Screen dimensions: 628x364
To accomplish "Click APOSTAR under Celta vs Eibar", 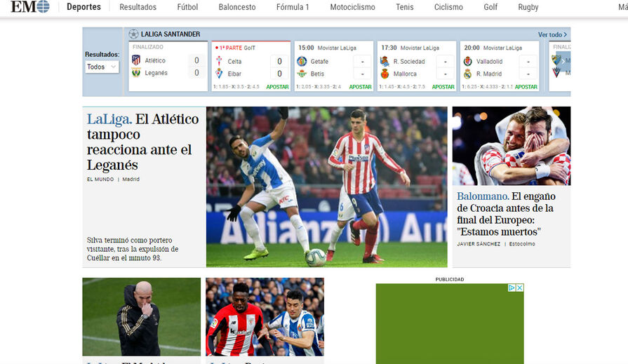I will (x=277, y=87).
